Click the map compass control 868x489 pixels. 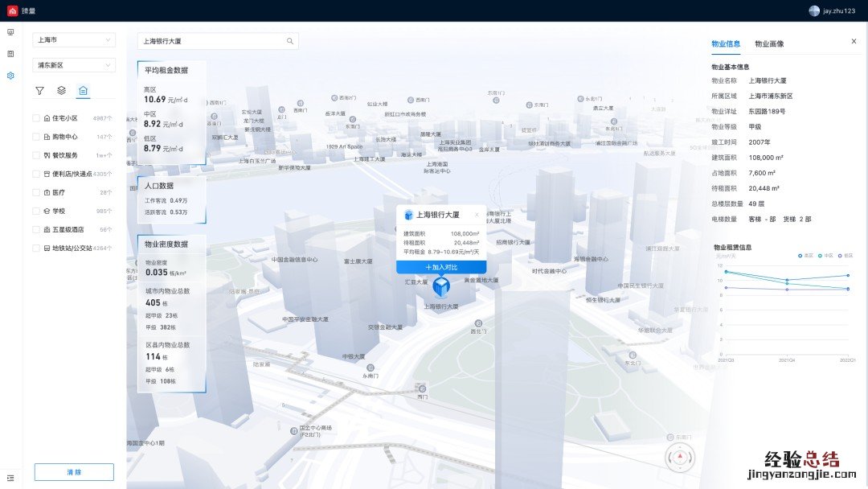point(680,458)
